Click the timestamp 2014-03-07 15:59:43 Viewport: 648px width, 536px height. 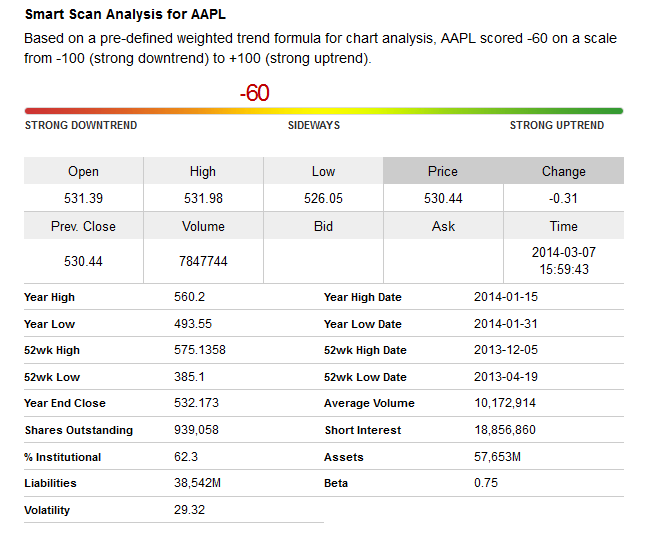[564, 261]
